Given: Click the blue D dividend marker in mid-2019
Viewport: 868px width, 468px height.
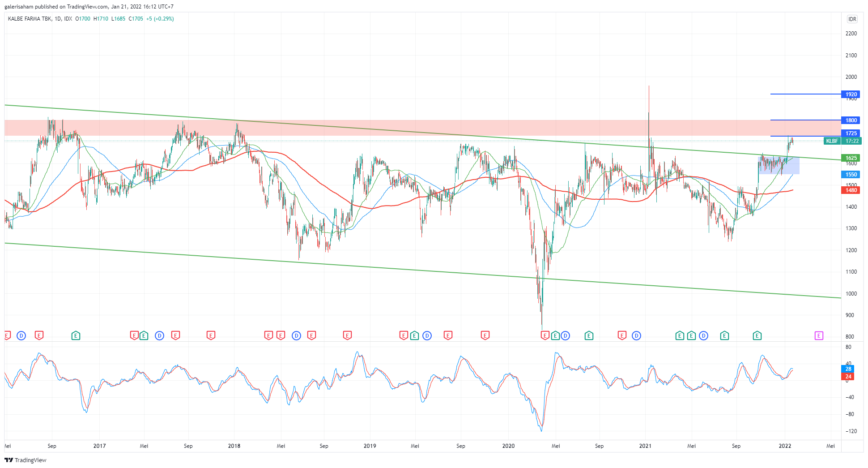Looking at the screenshot, I should (427, 335).
